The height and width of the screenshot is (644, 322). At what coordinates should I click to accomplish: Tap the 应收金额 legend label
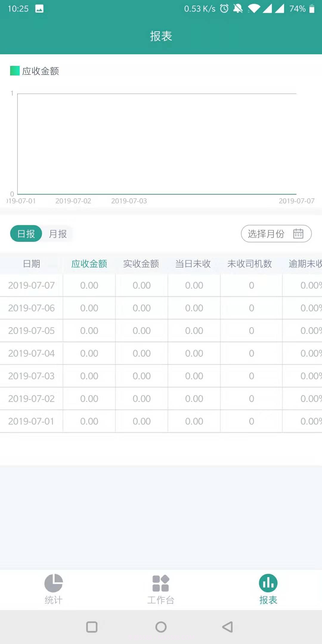click(41, 71)
